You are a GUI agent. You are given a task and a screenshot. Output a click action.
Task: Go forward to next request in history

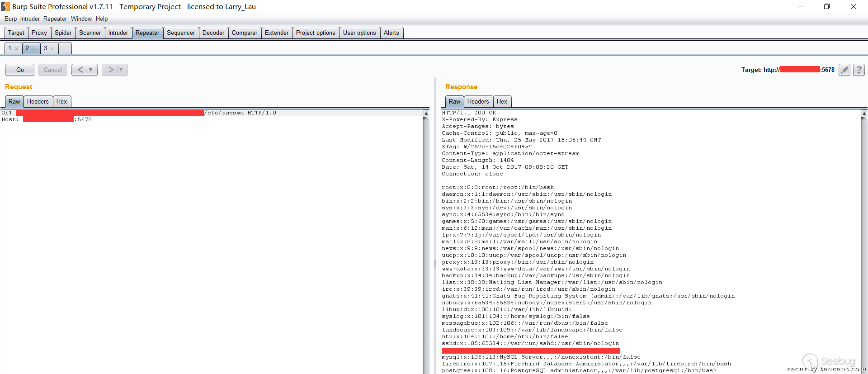pos(110,70)
